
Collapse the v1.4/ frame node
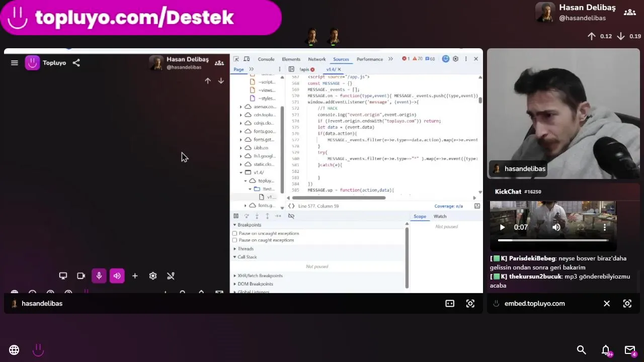[240, 172]
